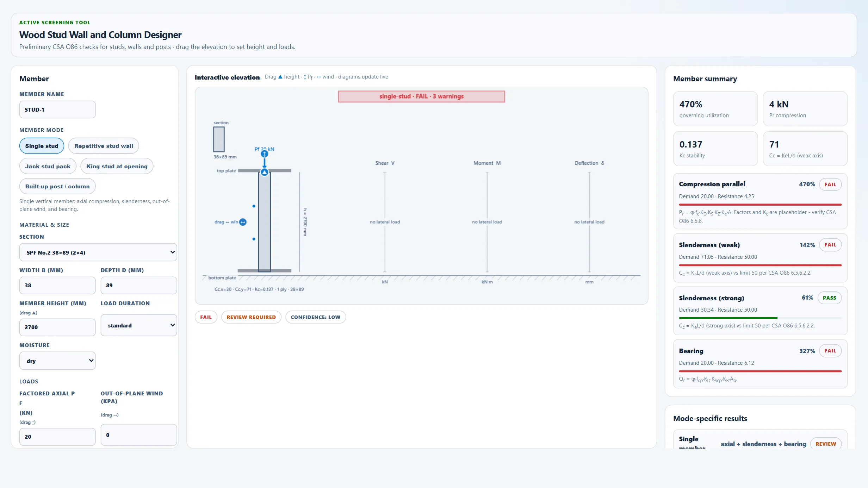Image resolution: width=868 pixels, height=488 pixels.
Task: Click the Width b field showing 38
Action: tap(57, 285)
